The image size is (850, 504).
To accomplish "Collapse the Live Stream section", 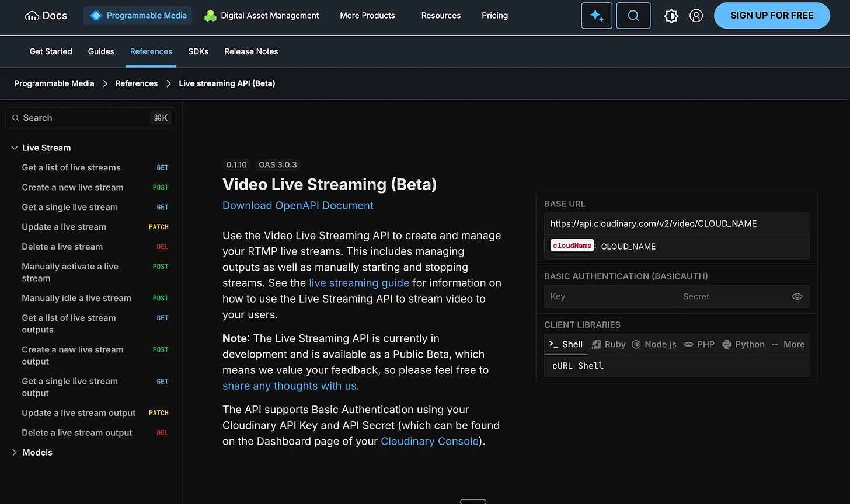I will pos(15,148).
